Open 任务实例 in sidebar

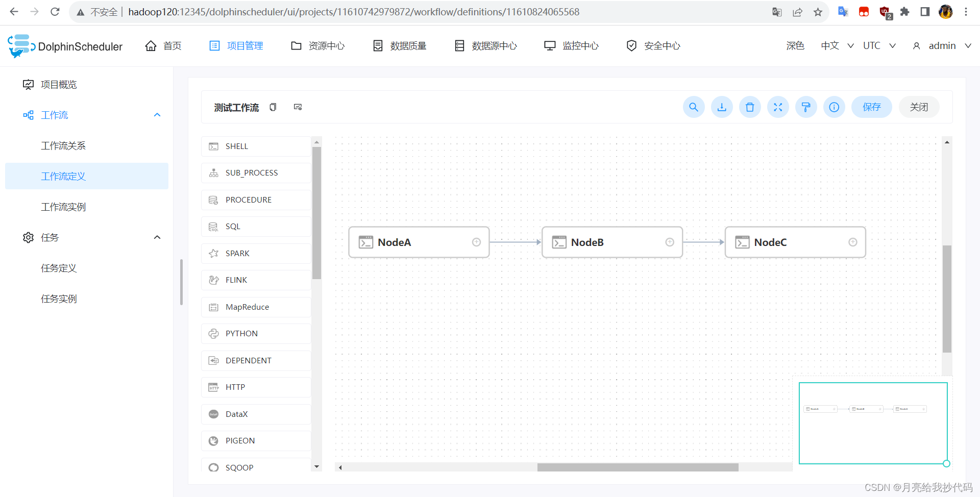(x=87, y=299)
